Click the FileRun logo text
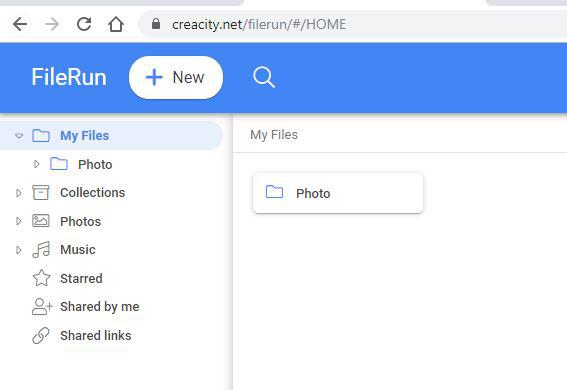567x390 pixels. coord(69,77)
